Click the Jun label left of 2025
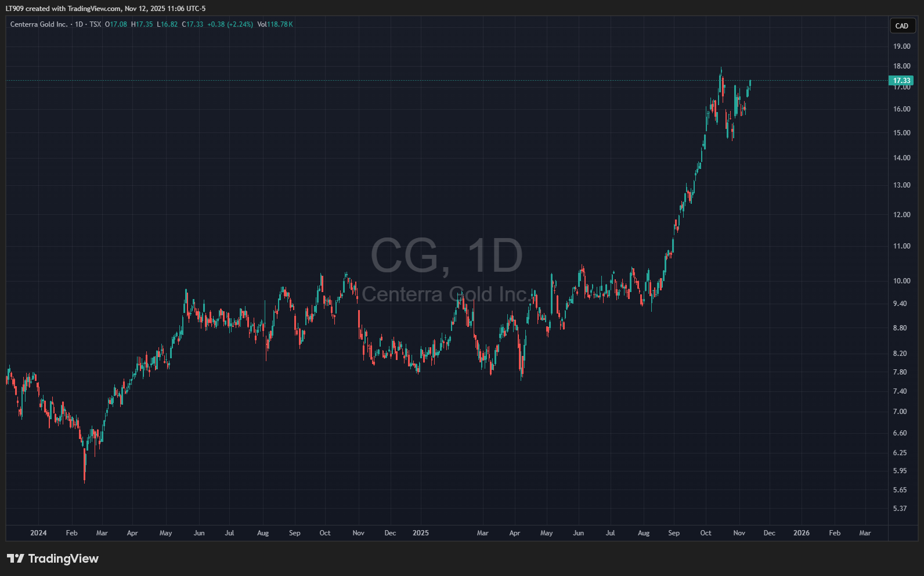 click(x=199, y=533)
